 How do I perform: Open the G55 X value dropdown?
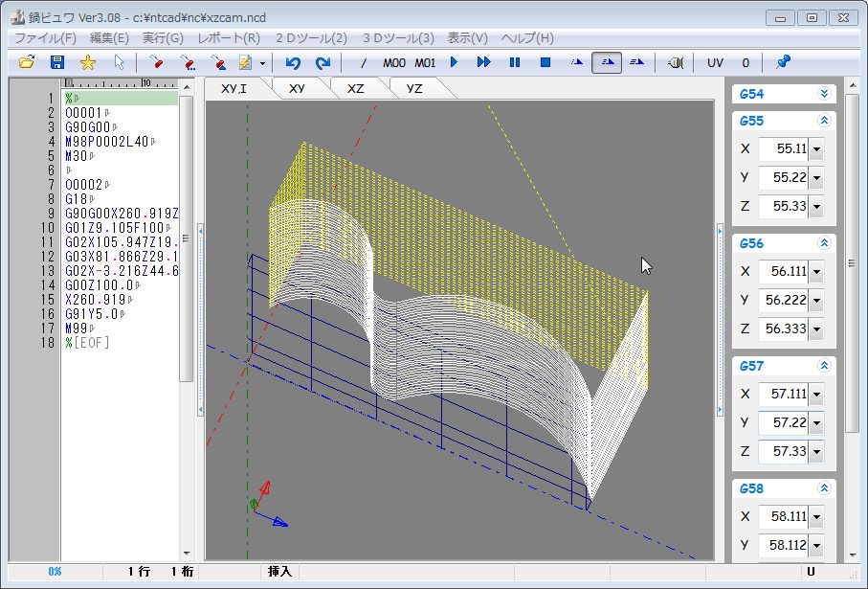(816, 149)
